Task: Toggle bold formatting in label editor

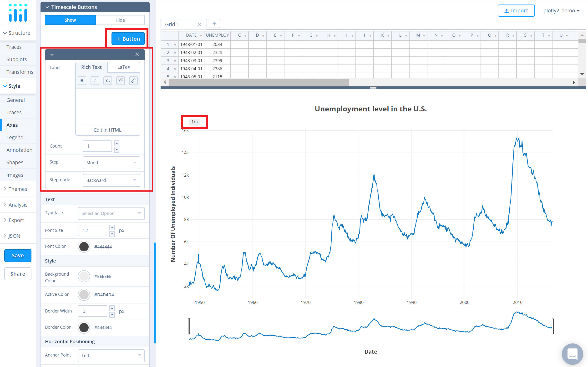Action: click(82, 81)
